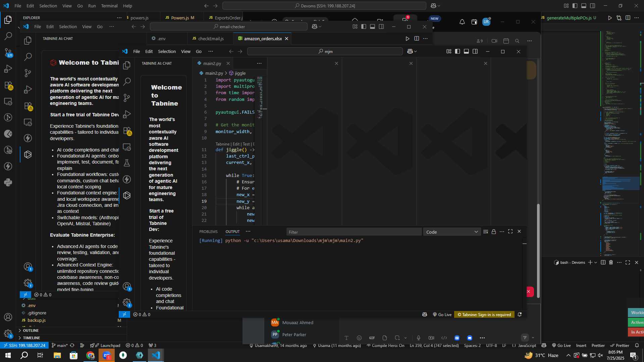Open Source Control in the mjm window

click(x=127, y=98)
